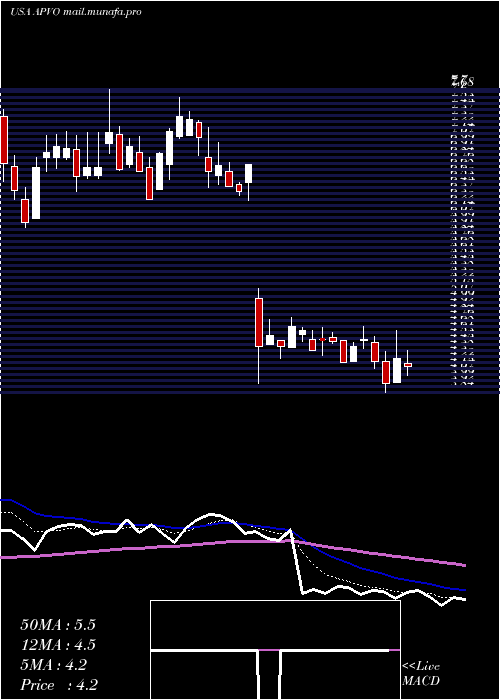500x700 pixels.
Task: Click the 'Price : 4.2' label
Action: (59, 685)
